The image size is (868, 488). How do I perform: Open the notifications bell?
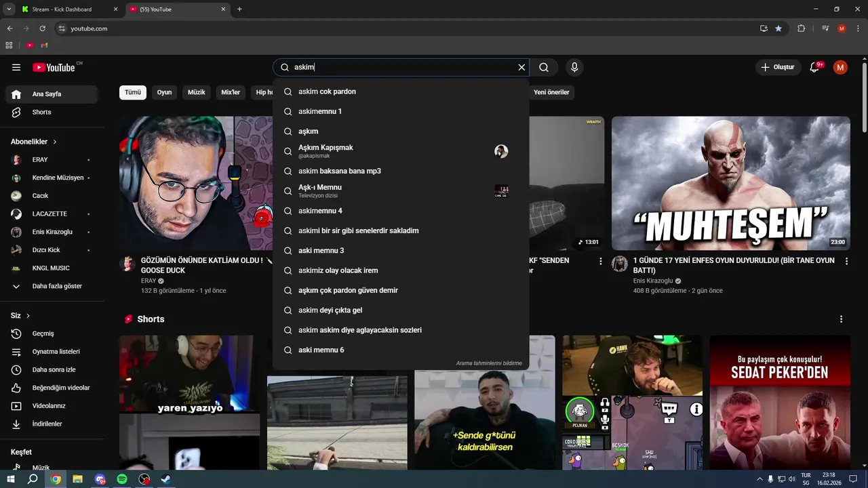tap(814, 67)
